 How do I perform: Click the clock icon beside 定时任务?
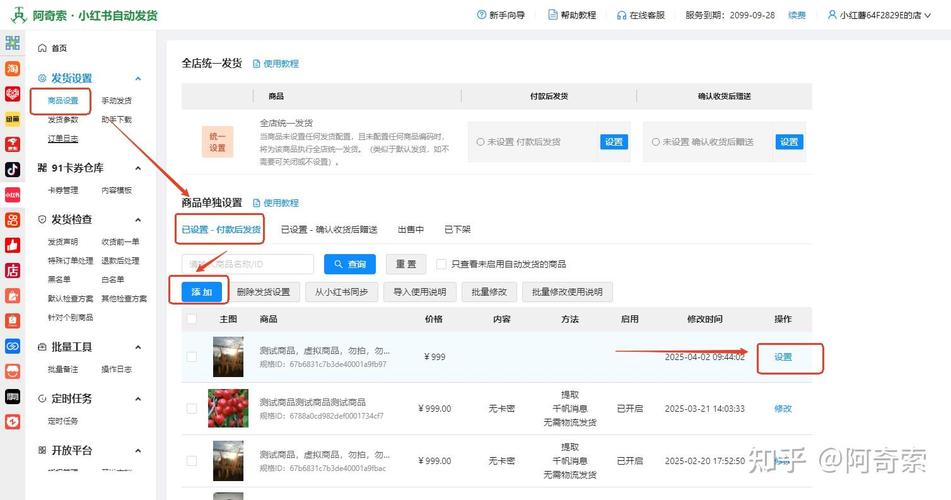pyautogui.click(x=42, y=399)
